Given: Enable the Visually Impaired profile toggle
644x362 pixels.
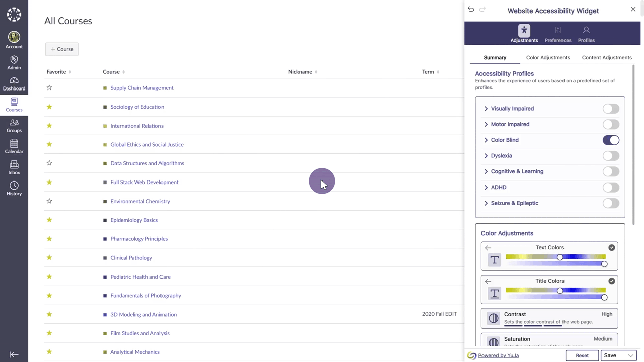Looking at the screenshot, I should (611, 109).
